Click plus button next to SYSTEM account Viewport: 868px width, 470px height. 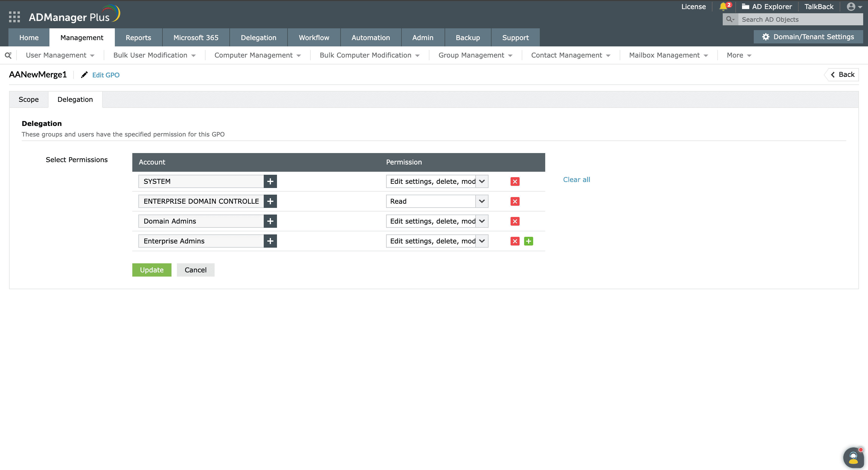click(x=270, y=182)
